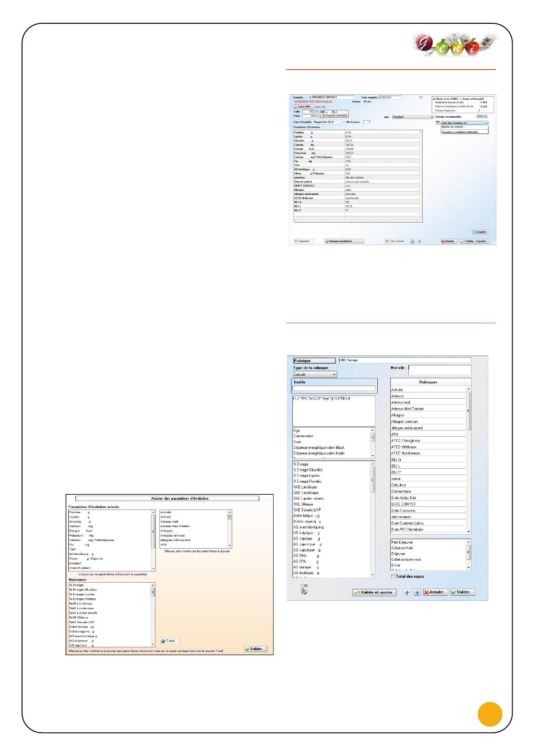
Task: Click the Date enquête field
Action: point(390,97)
